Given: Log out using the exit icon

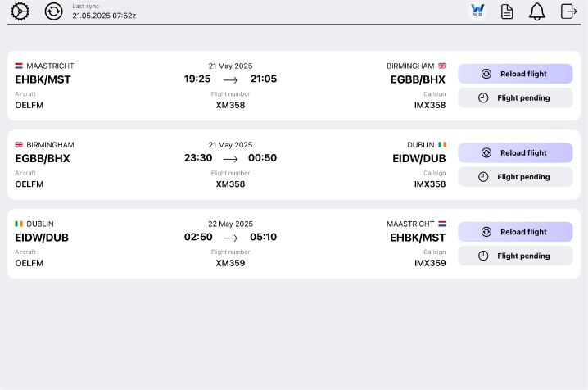Looking at the screenshot, I should (x=568, y=11).
